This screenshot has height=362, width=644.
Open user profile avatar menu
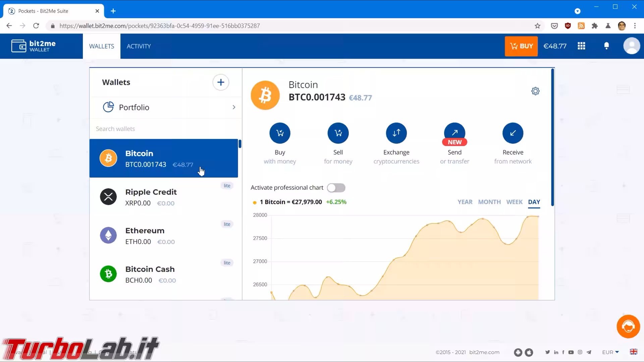pos(631,46)
